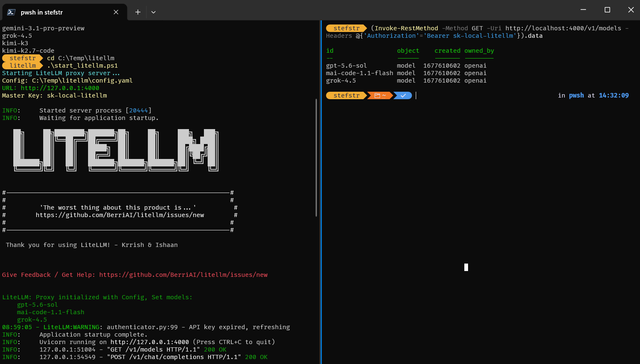Click 'mai-code-1.1-flash' in the left pane Set models list

51,312
